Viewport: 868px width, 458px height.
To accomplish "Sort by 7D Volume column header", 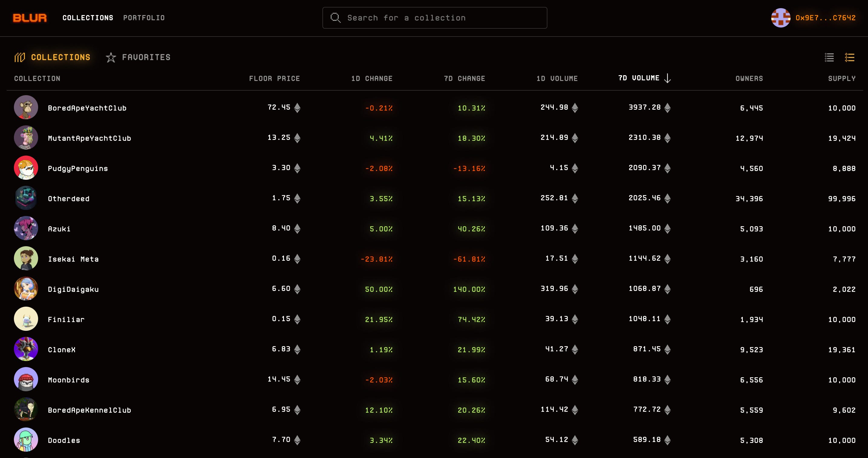I will point(638,78).
